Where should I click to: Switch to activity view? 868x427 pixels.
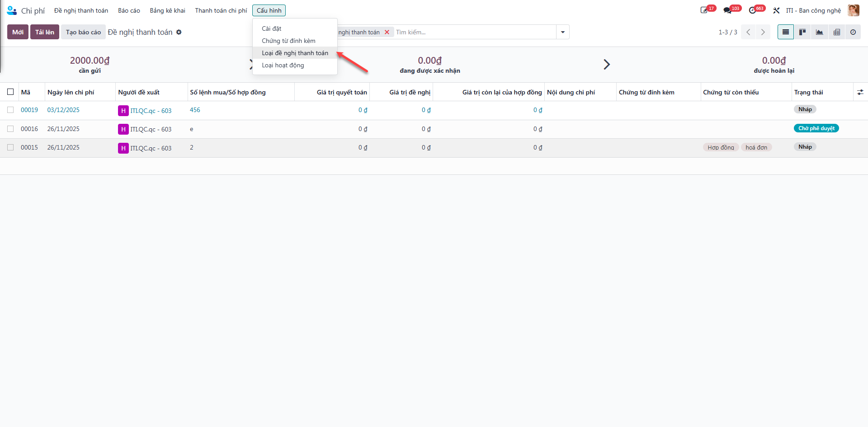pos(853,32)
